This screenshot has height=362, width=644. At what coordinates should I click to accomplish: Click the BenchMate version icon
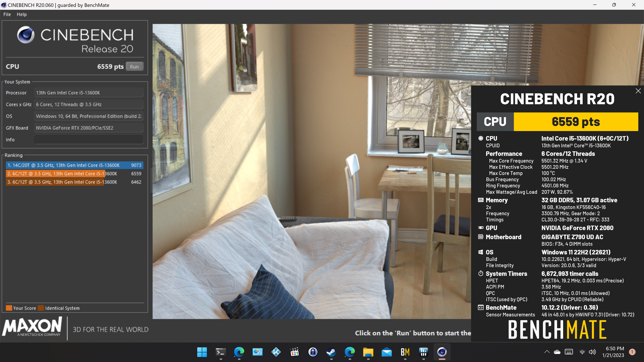coord(480,307)
